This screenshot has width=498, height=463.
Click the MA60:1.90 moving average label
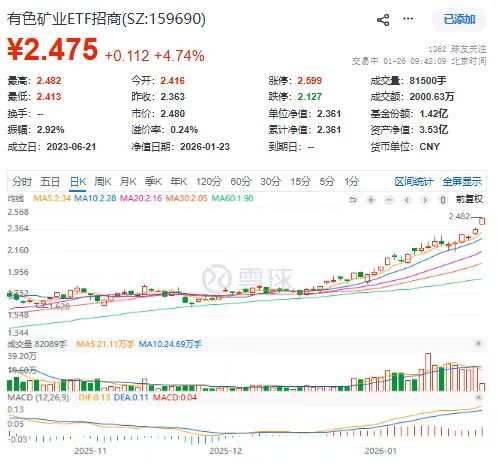(232, 198)
